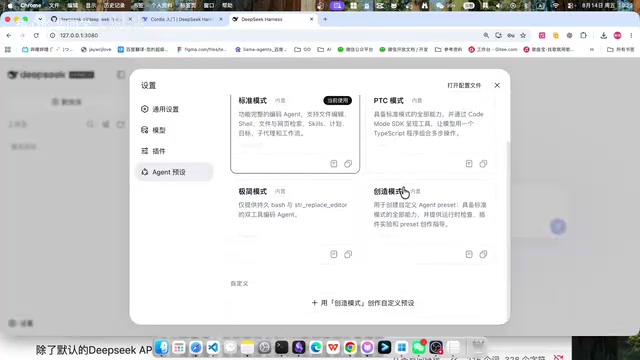This screenshot has width=640, height=360.
Task: Click the document icon on 创造模式 card
Action: tap(469, 254)
